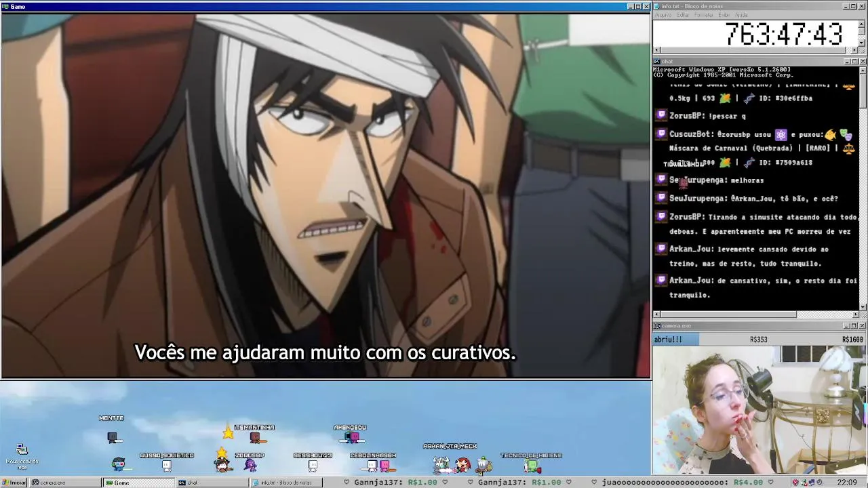Click the ZORUSBP purple avatar
868x488 pixels.
(x=250, y=465)
